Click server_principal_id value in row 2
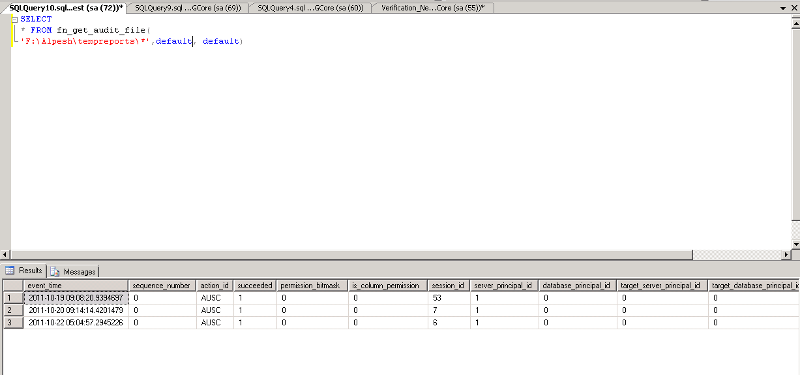The height and width of the screenshot is (375, 800). tap(503, 310)
